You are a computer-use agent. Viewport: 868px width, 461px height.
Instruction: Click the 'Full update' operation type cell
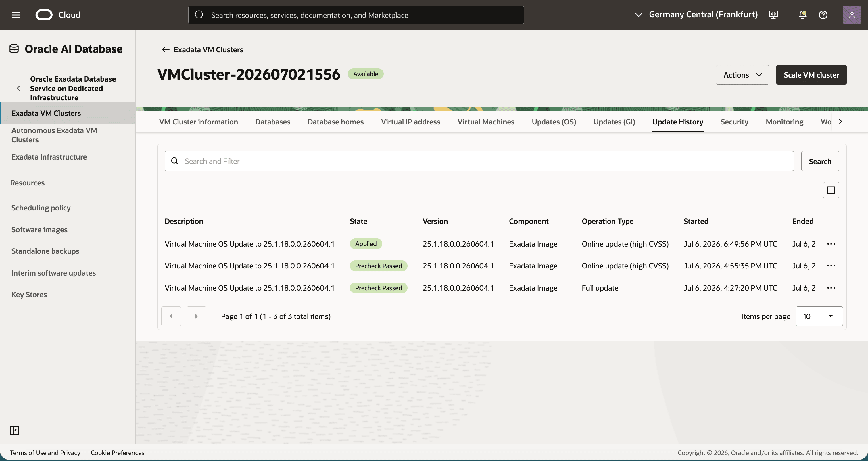[600, 288]
